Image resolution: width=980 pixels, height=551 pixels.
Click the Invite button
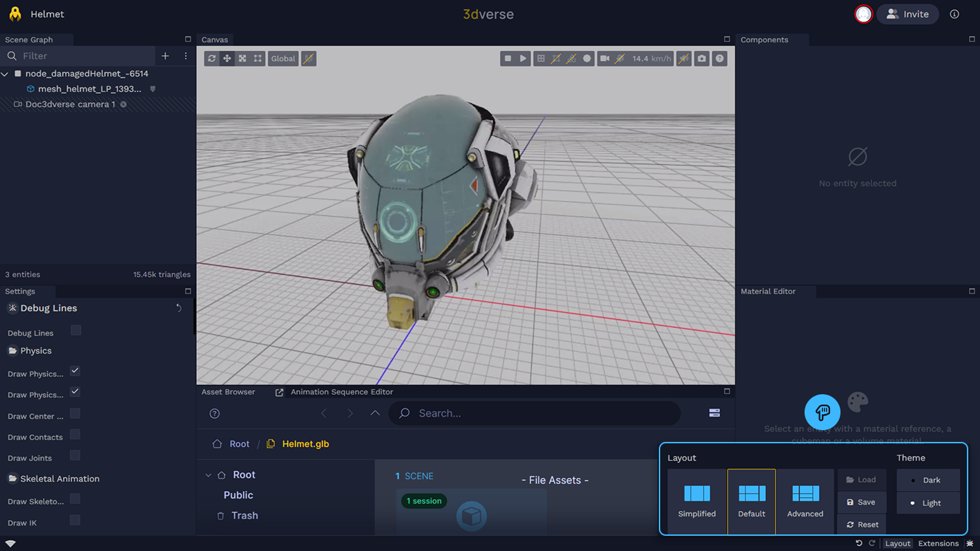[907, 14]
